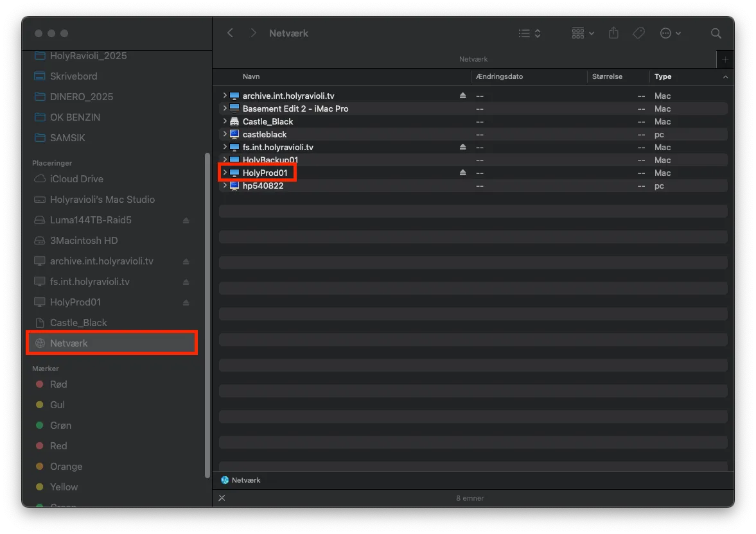Open the ellipsis action menu
756x534 pixels.
[670, 33]
